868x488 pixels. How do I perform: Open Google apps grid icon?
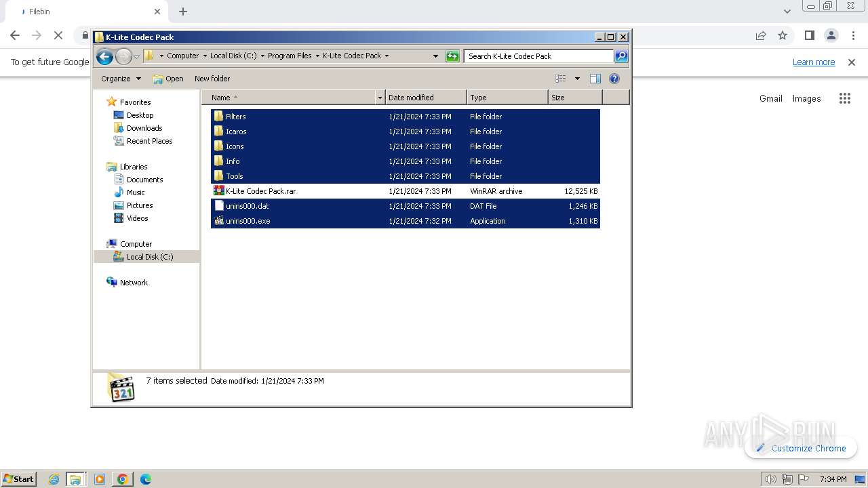click(845, 99)
